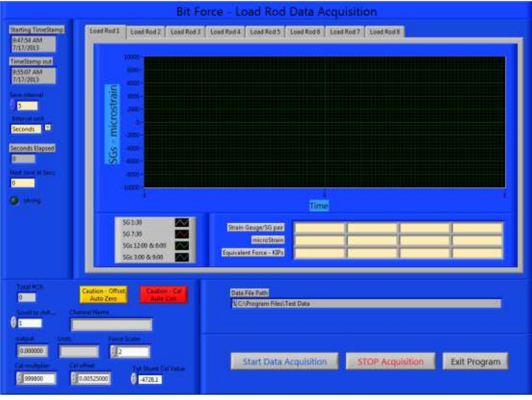Open the Load Rod 3 tab
The height and width of the screenshot is (400, 532).
185,32
